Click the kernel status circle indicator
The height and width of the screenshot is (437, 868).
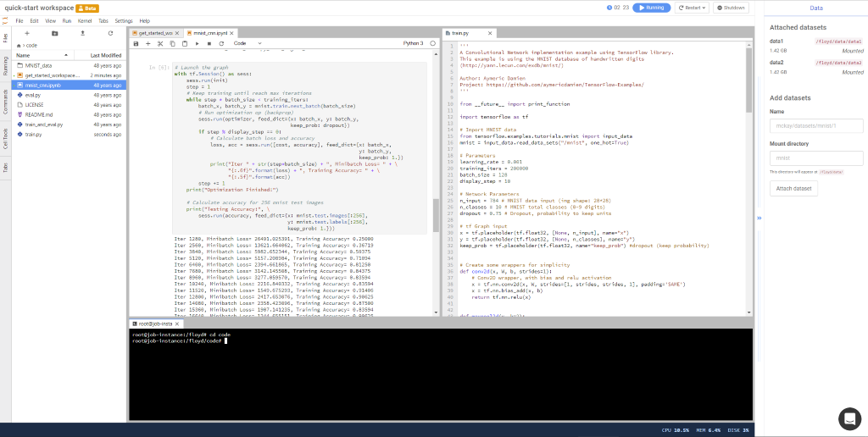[433, 43]
